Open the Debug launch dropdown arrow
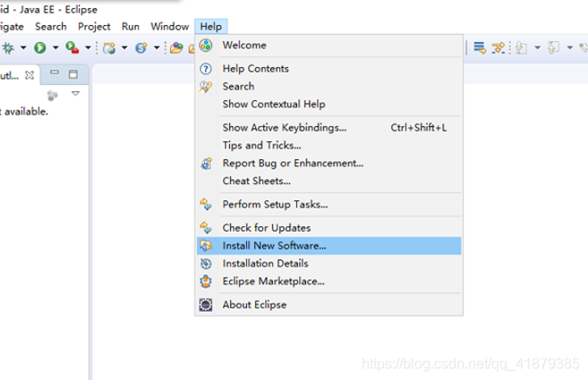Viewport: 588px width, 380px height. [23, 47]
